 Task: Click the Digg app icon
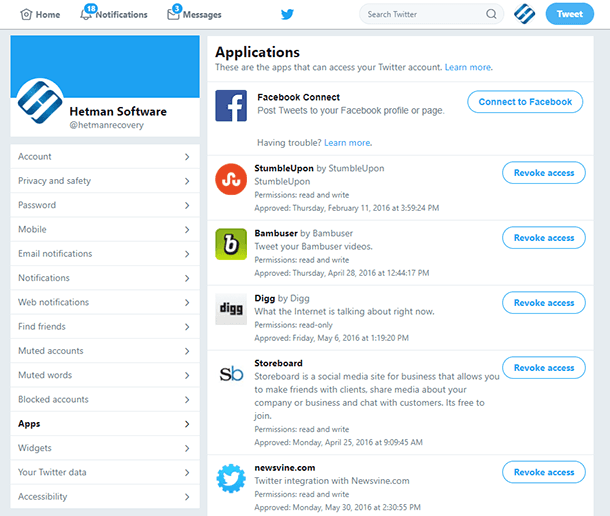tap(231, 309)
